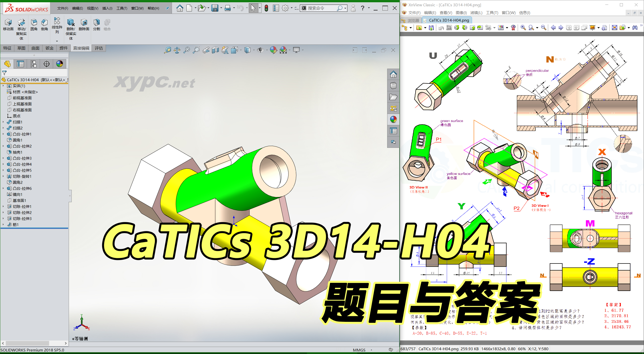The width and height of the screenshot is (644, 354).
Task: Open the DisplayManager color ball tab
Action: 60,64
